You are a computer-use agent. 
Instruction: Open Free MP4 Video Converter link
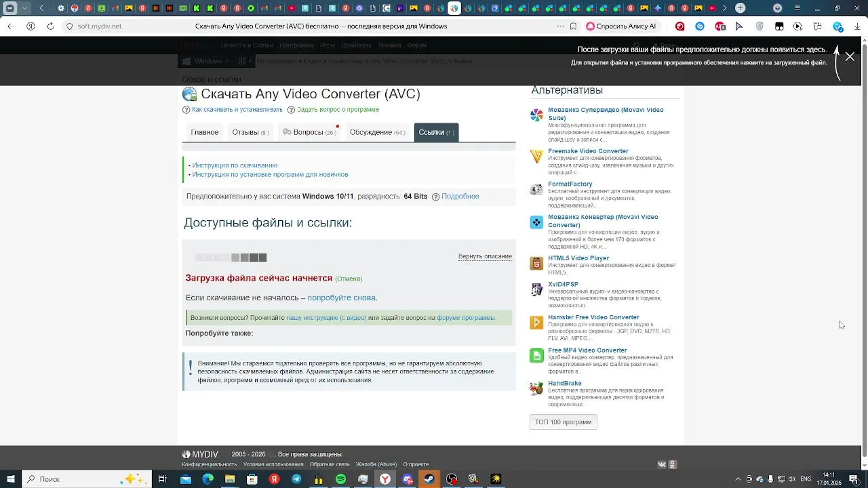[x=587, y=350]
